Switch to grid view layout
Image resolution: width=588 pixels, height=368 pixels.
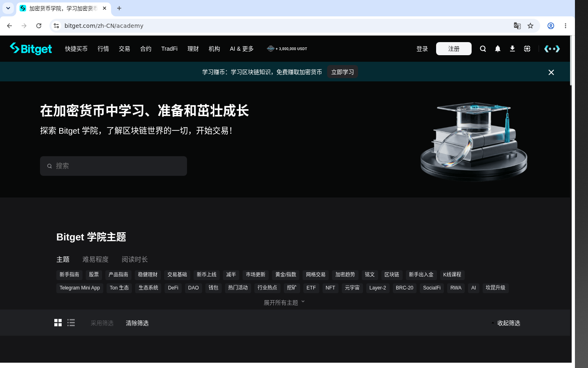[58, 323]
